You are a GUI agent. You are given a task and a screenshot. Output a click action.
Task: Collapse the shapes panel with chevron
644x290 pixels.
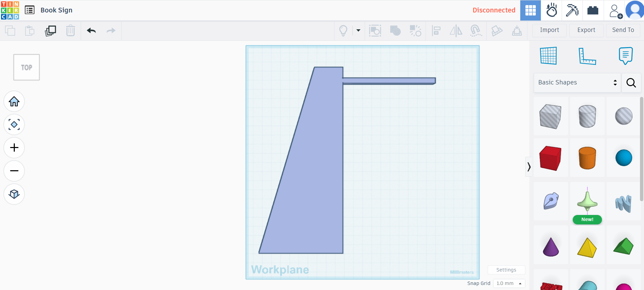pyautogui.click(x=529, y=167)
